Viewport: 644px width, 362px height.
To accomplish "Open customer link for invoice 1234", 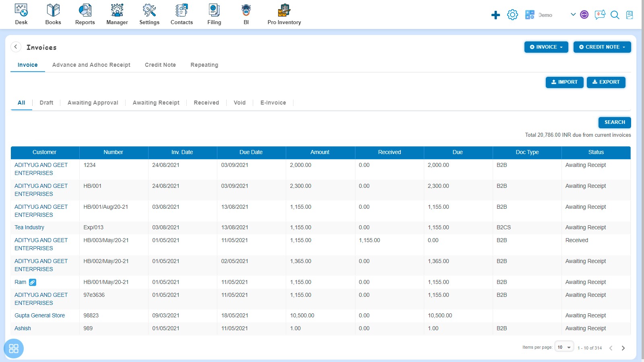I will tap(41, 169).
